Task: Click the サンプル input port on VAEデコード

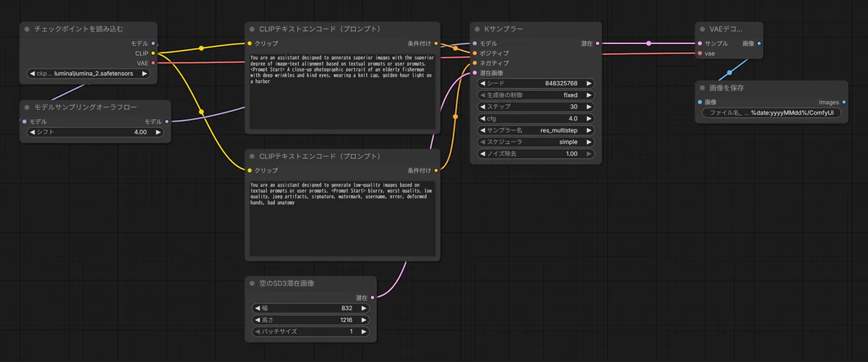Action: point(700,43)
